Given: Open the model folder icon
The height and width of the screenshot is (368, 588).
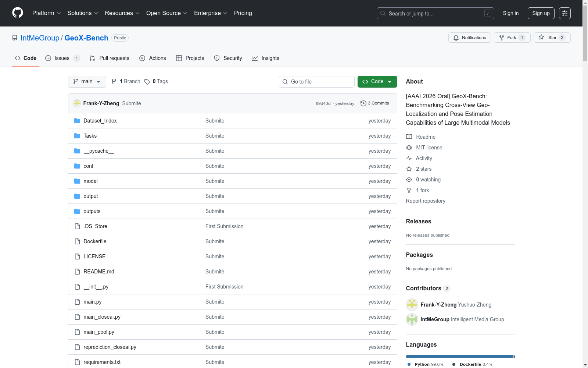Looking at the screenshot, I should point(77,181).
